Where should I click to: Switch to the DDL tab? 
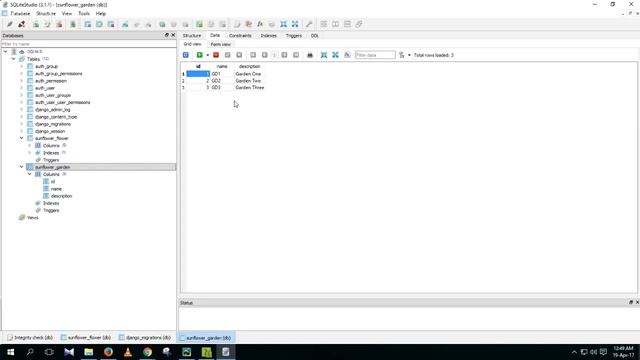coord(315,36)
